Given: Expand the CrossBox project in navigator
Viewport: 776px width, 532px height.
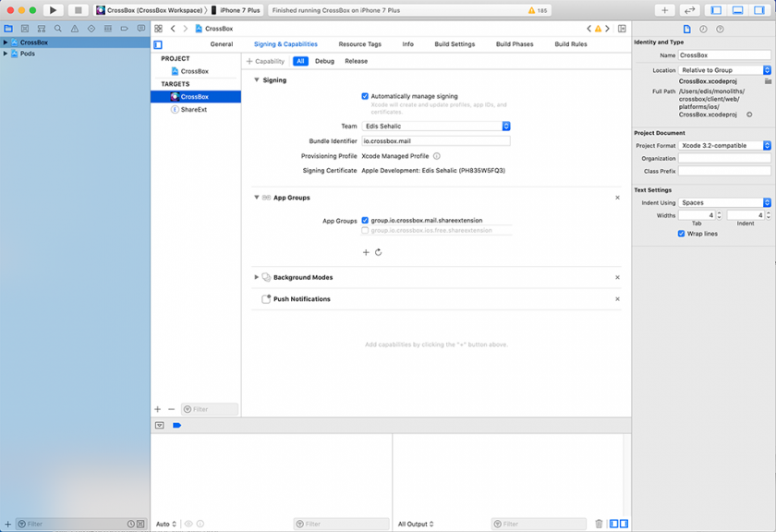Looking at the screenshot, I should [6, 42].
